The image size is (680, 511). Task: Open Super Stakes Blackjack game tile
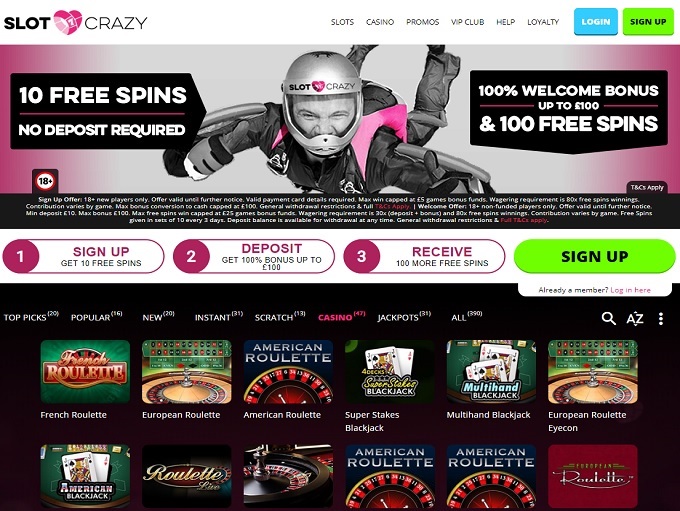click(389, 372)
